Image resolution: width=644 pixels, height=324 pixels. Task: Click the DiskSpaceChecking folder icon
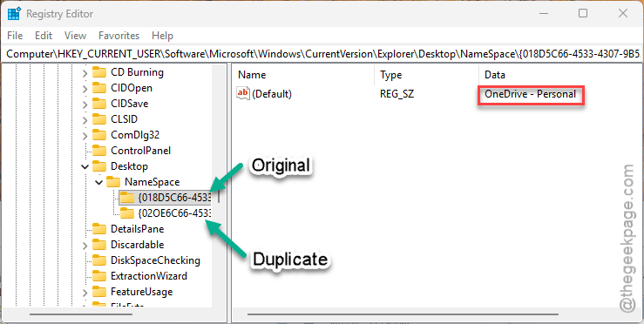click(99, 260)
